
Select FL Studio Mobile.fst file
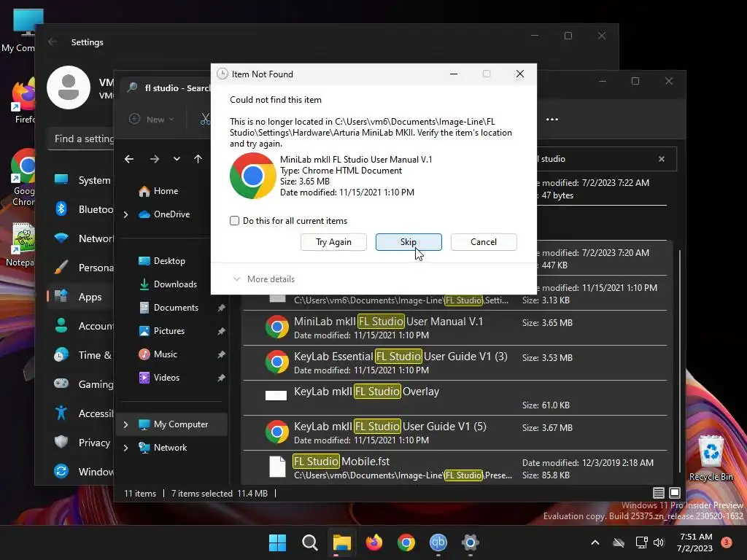(455, 467)
